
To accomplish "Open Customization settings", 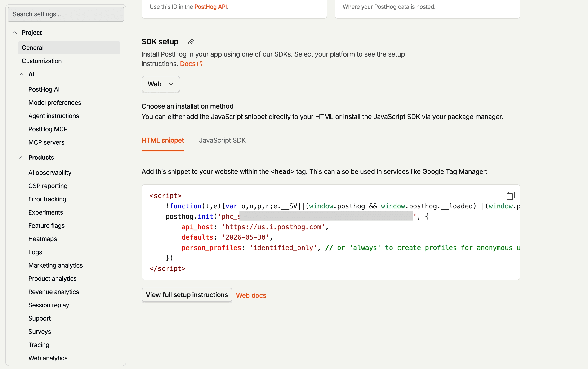I will tap(69, 61).
